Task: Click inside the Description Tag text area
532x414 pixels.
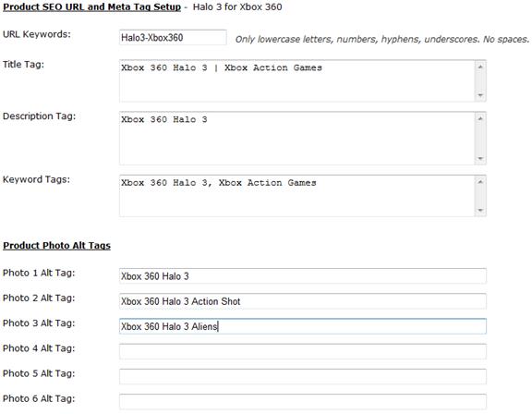Action: (296, 139)
